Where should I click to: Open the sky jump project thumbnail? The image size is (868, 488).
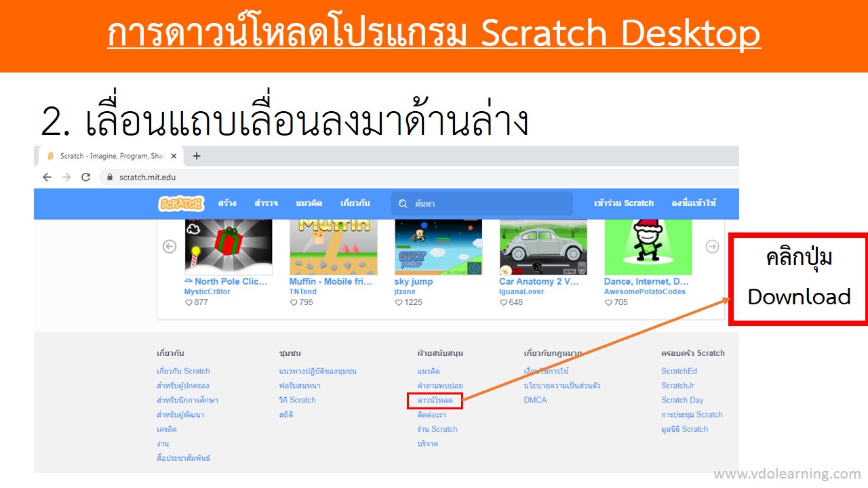(x=438, y=247)
